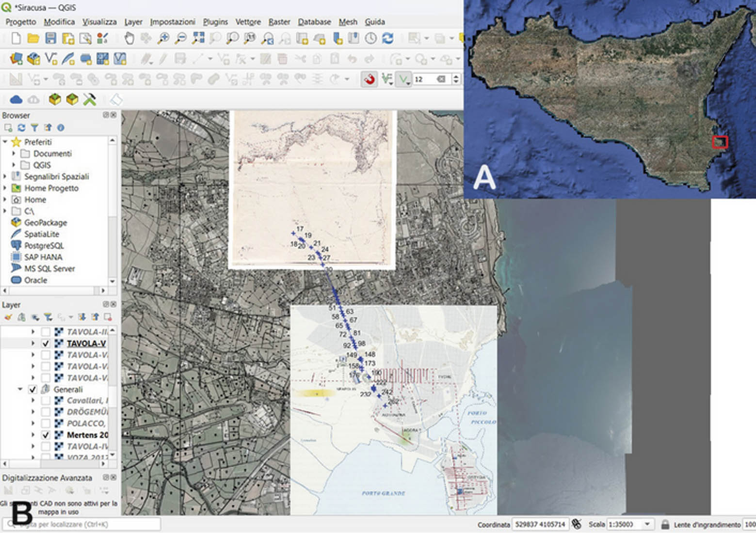The height and width of the screenshot is (533, 756).
Task: Open the Raster menu
Action: (279, 22)
